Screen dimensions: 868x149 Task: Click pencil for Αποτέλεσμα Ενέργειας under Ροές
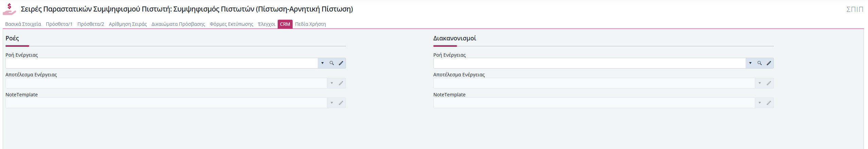tap(341, 83)
